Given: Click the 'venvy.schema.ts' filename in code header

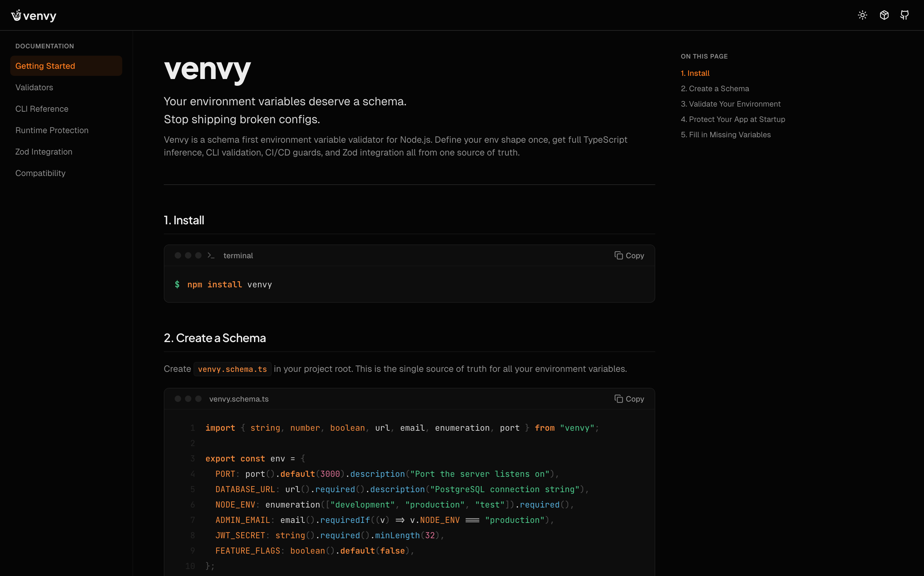Looking at the screenshot, I should point(239,399).
